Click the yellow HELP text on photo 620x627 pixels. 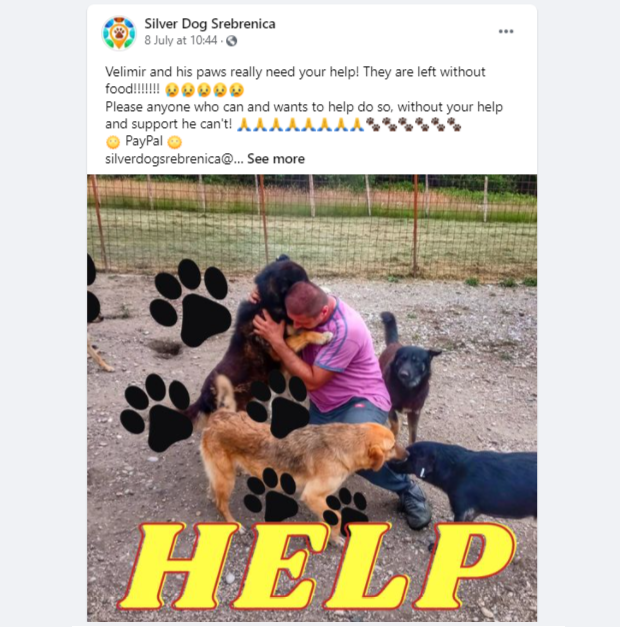coord(317,567)
